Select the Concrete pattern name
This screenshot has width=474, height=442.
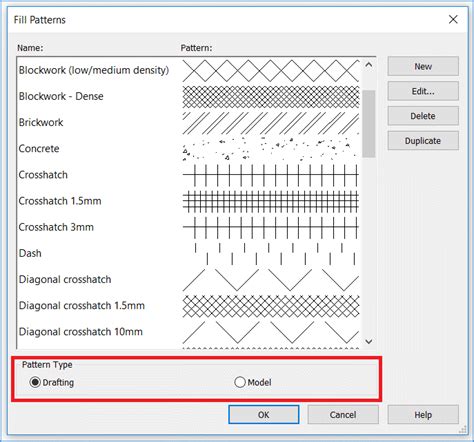point(39,148)
